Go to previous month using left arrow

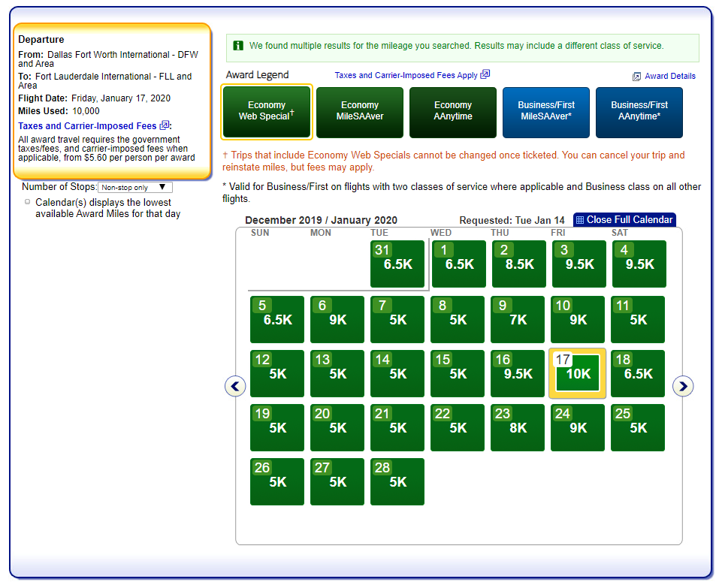(x=235, y=386)
